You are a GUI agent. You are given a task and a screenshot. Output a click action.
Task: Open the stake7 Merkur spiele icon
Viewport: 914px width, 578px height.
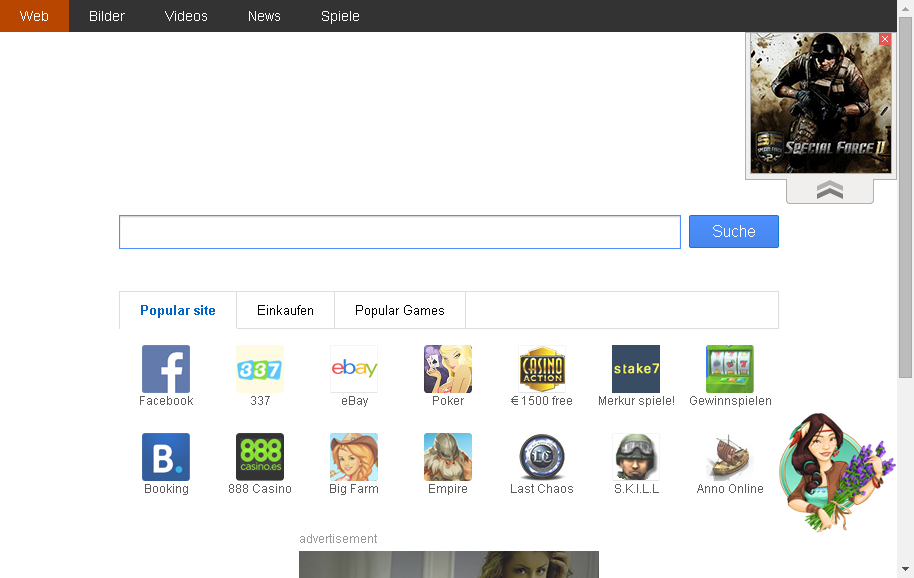pos(636,369)
